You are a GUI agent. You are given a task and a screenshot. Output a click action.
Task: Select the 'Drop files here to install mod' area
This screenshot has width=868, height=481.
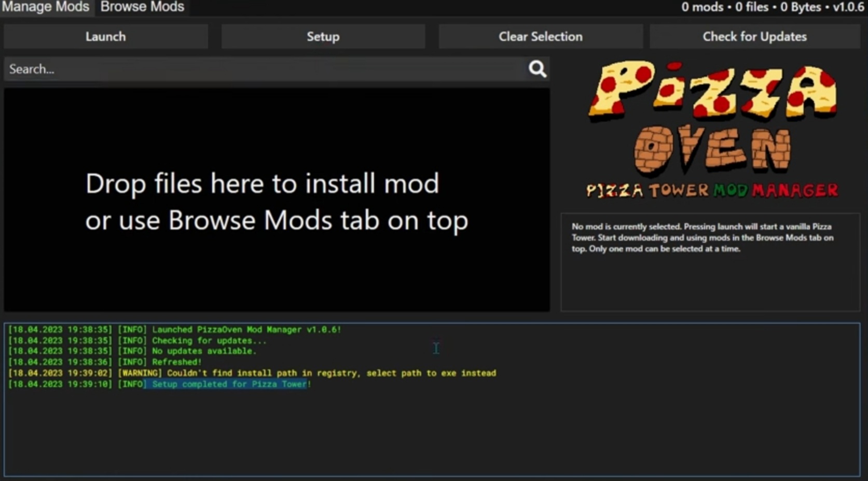(x=277, y=200)
